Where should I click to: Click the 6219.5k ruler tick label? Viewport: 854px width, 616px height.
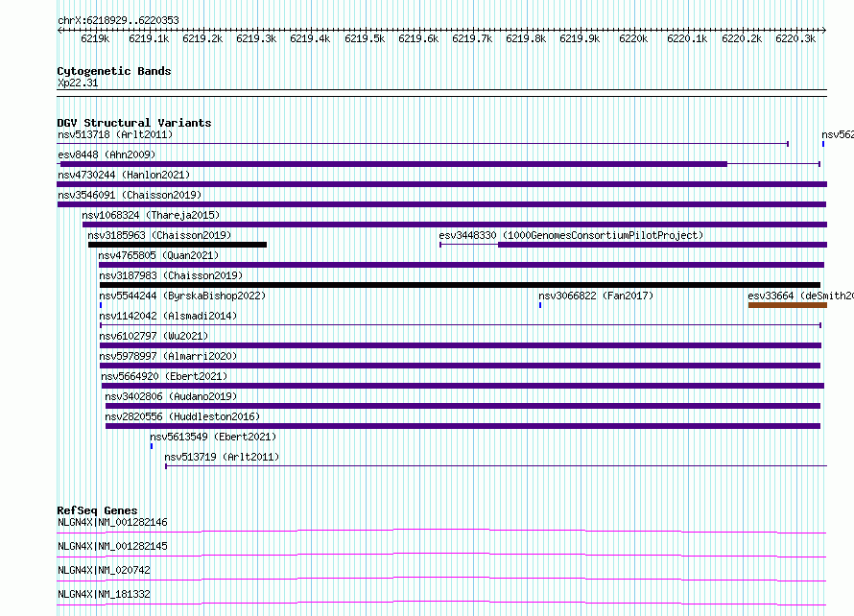coord(365,38)
